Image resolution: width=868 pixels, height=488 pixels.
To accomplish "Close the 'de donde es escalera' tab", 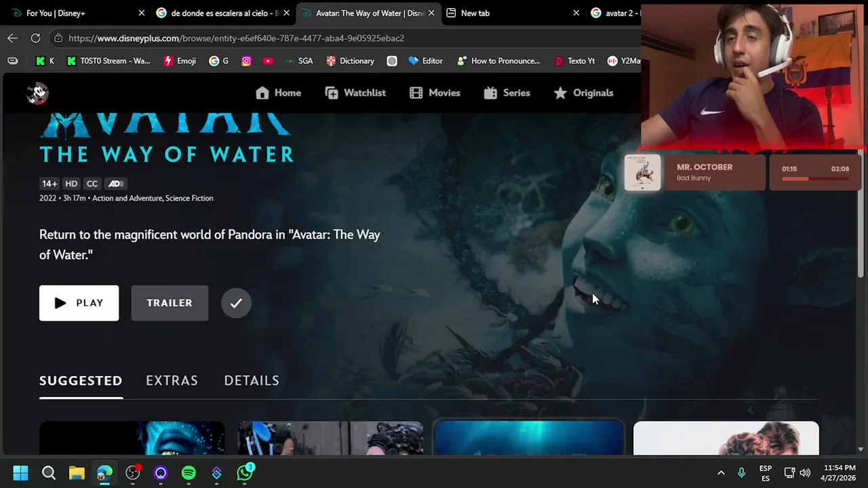I will point(286,13).
